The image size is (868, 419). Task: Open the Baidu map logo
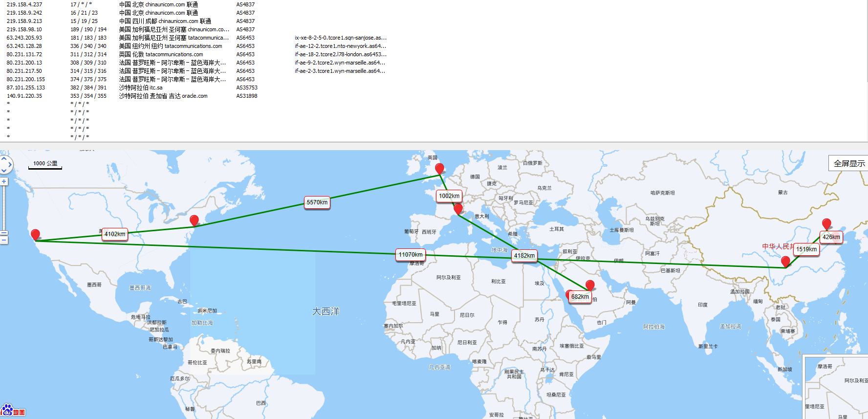pos(13,411)
